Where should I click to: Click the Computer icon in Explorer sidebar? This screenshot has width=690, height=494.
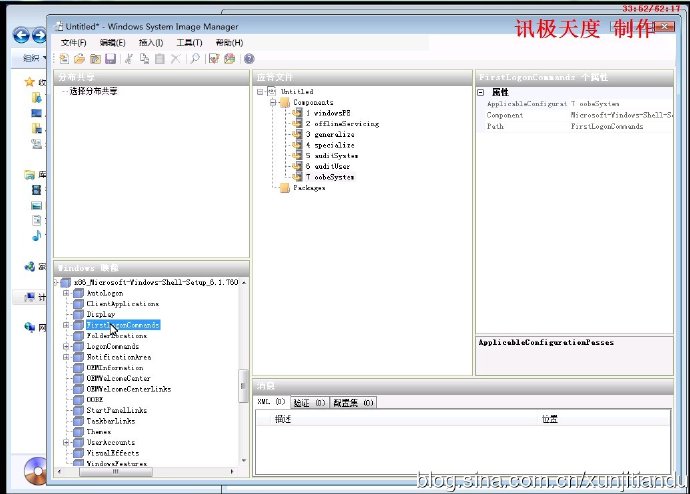click(x=29, y=297)
